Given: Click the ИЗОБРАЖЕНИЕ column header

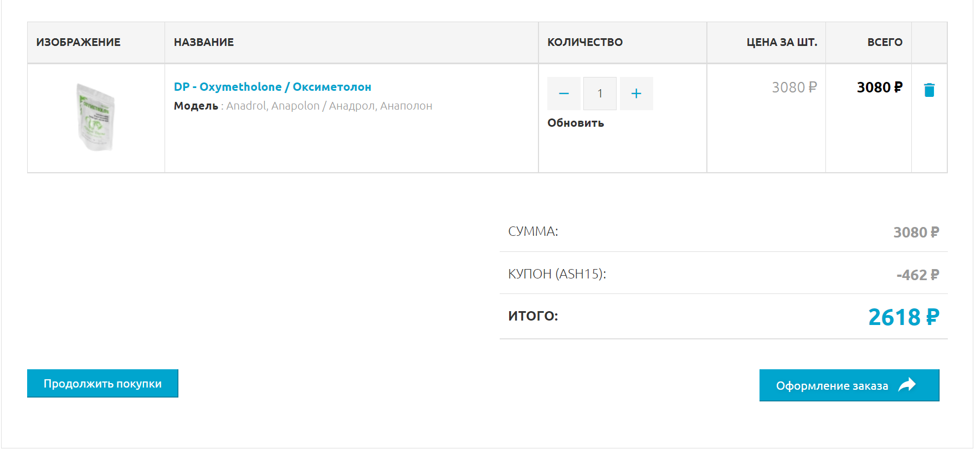Looking at the screenshot, I should [78, 42].
